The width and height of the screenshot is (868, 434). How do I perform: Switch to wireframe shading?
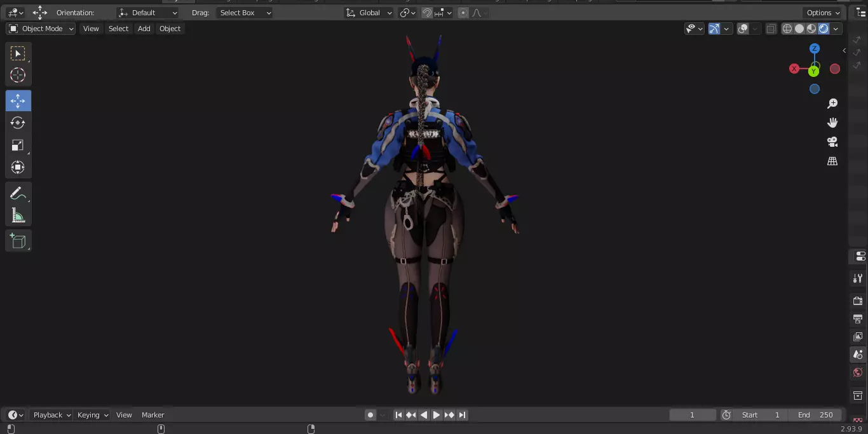787,29
